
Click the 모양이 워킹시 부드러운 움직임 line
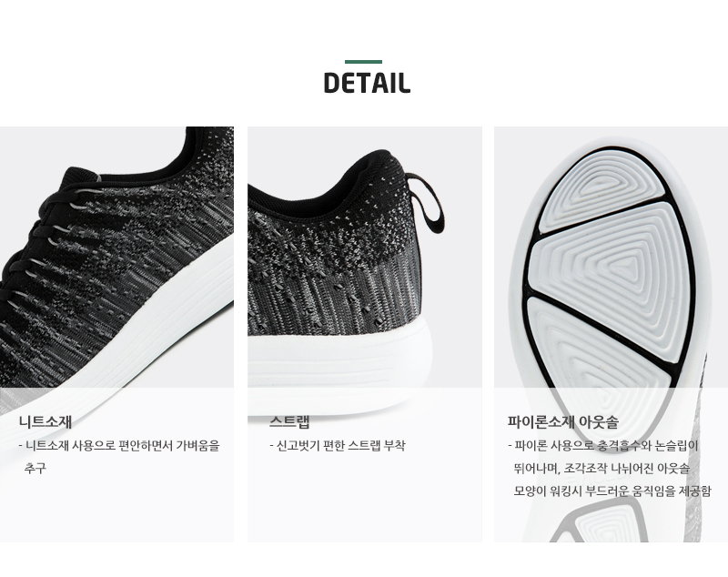[x=612, y=491]
